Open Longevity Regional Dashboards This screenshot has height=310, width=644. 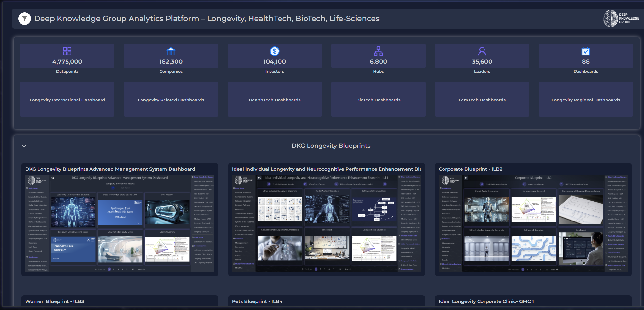(586, 100)
